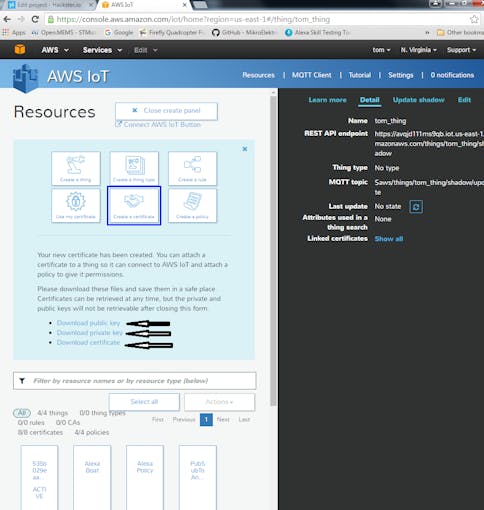Open the tom account dropdown
The image size is (484, 510).
(x=381, y=50)
